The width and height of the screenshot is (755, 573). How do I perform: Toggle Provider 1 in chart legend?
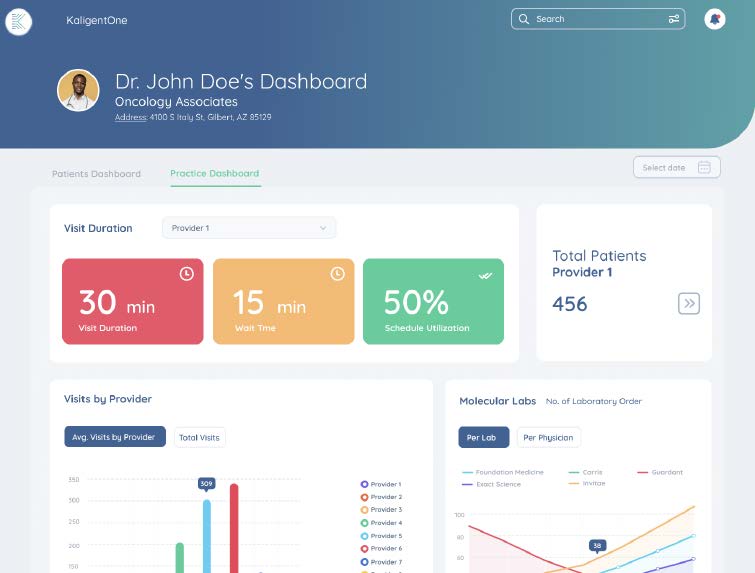coord(365,484)
